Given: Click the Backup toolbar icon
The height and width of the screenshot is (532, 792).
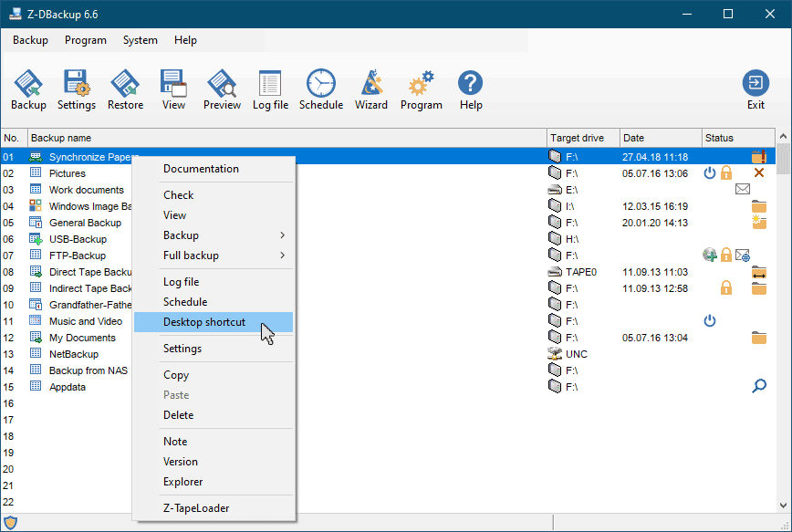Looking at the screenshot, I should (x=28, y=89).
